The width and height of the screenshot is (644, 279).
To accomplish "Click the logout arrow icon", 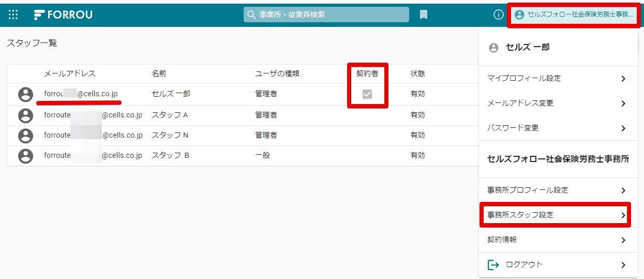I will click(x=493, y=265).
